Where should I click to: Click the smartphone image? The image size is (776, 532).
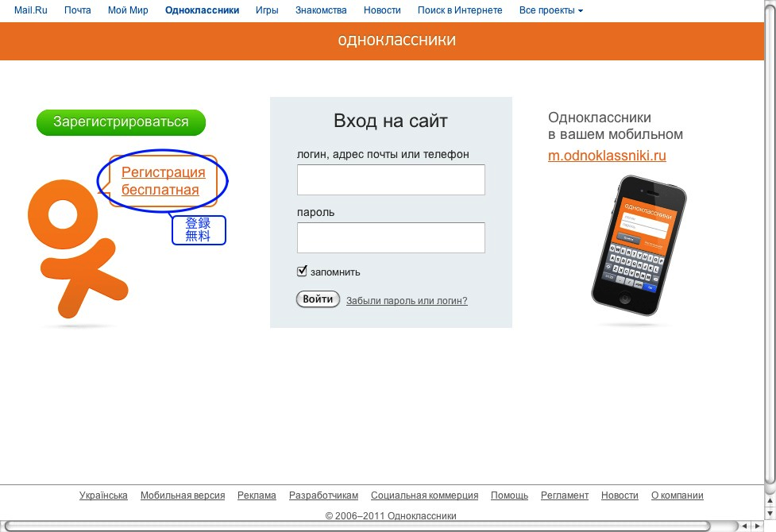pos(639,245)
